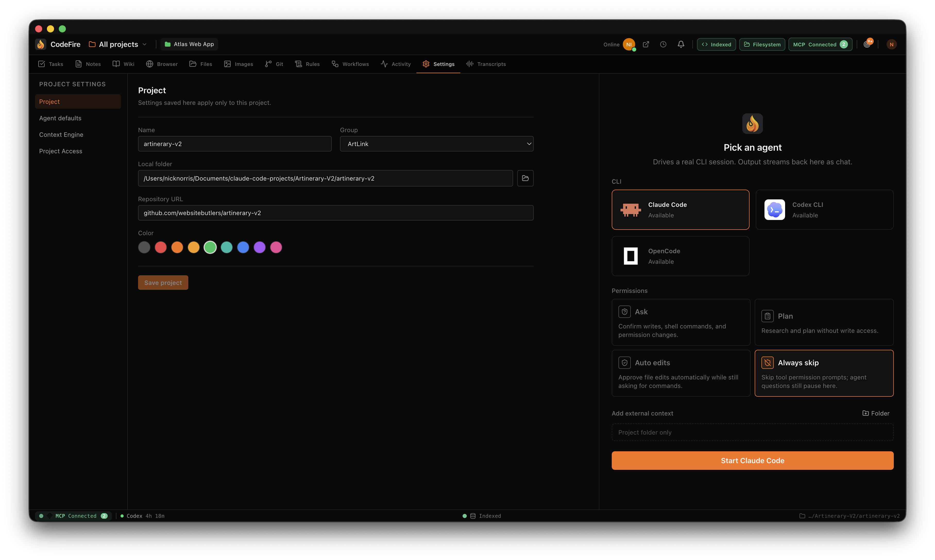This screenshot has width=935, height=560.
Task: Select the OpenCode CLI option
Action: tap(680, 256)
